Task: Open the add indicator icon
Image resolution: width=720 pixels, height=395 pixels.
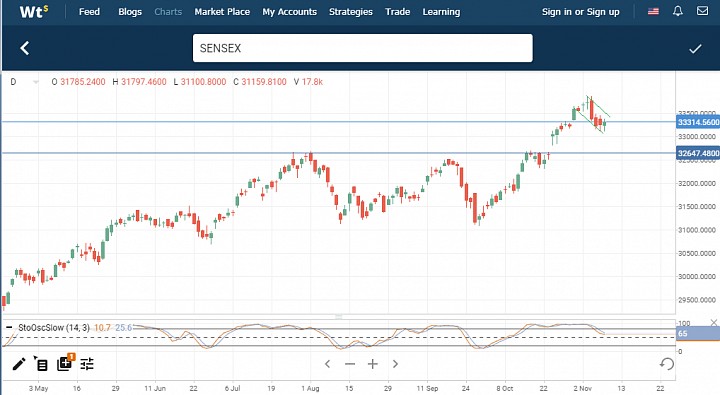Action: tap(65, 363)
